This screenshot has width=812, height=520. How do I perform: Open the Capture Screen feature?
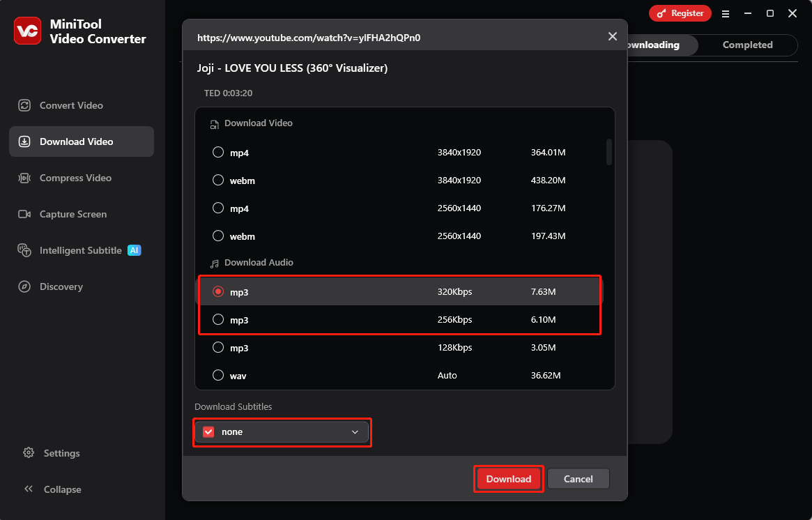71,214
